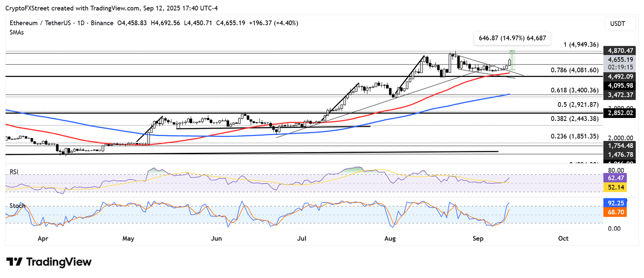The width and height of the screenshot is (644, 278).
Task: Click the Aug label on time axis
Action: coord(390,238)
